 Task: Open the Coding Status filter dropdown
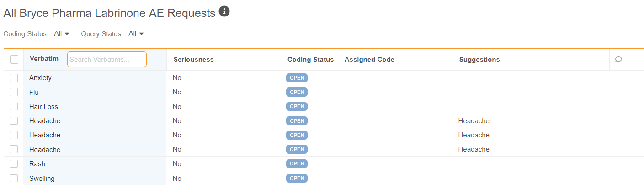[x=62, y=33]
